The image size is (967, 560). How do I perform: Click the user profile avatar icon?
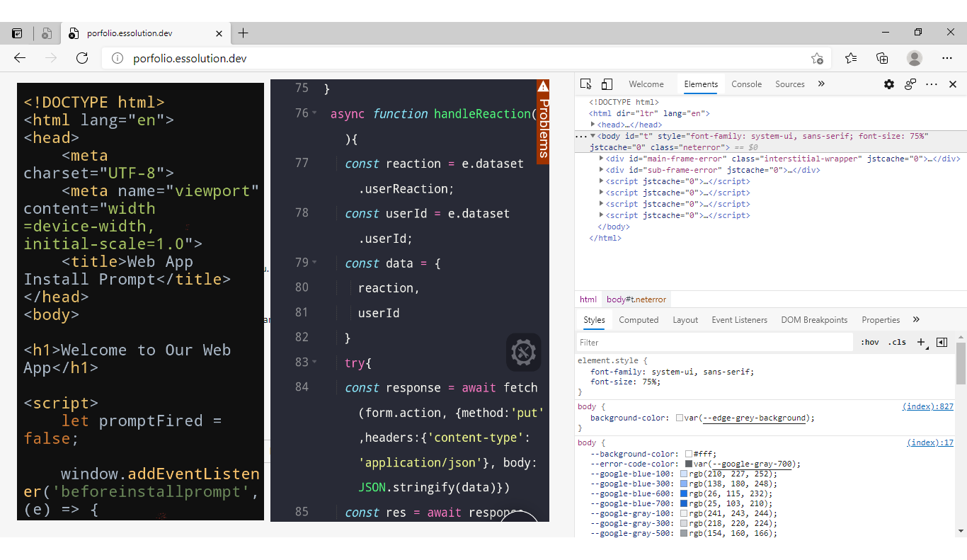(915, 58)
